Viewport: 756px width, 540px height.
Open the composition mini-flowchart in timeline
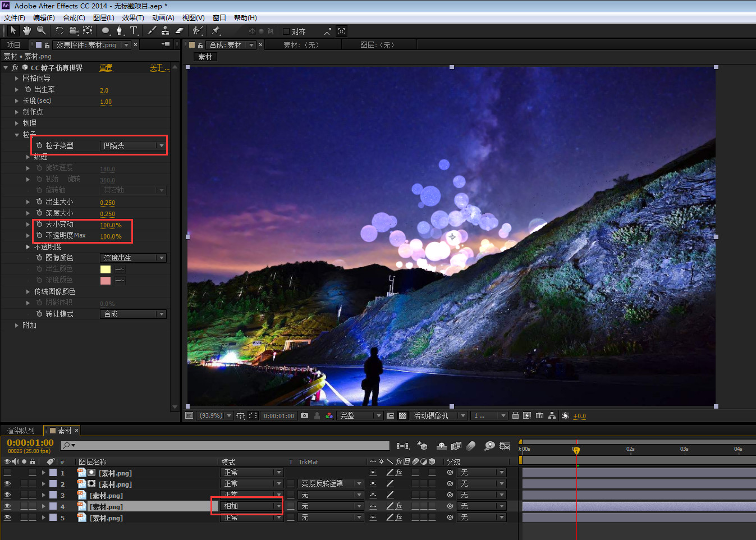pyautogui.click(x=402, y=446)
